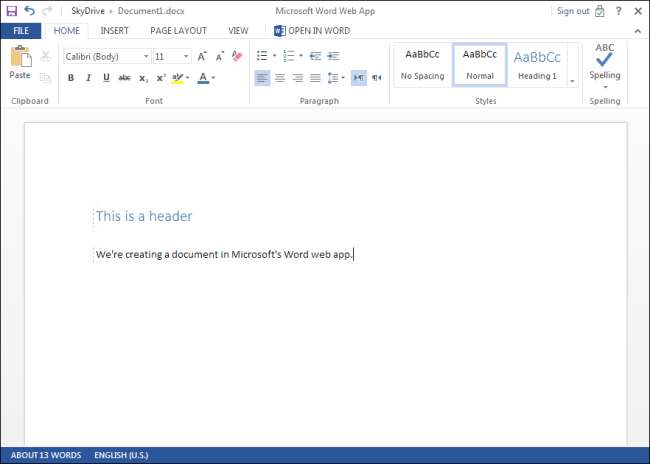Click the Save icon in title bar
The width and height of the screenshot is (650, 464).
tap(12, 11)
